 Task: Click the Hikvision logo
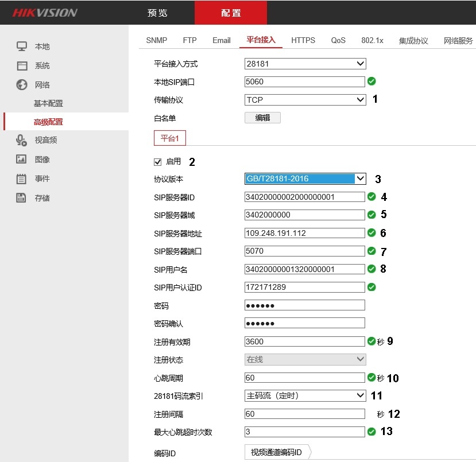tap(45, 13)
